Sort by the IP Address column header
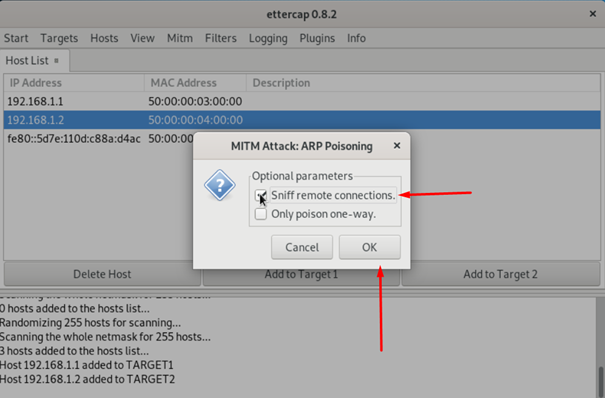The image size is (605, 398). point(74,83)
